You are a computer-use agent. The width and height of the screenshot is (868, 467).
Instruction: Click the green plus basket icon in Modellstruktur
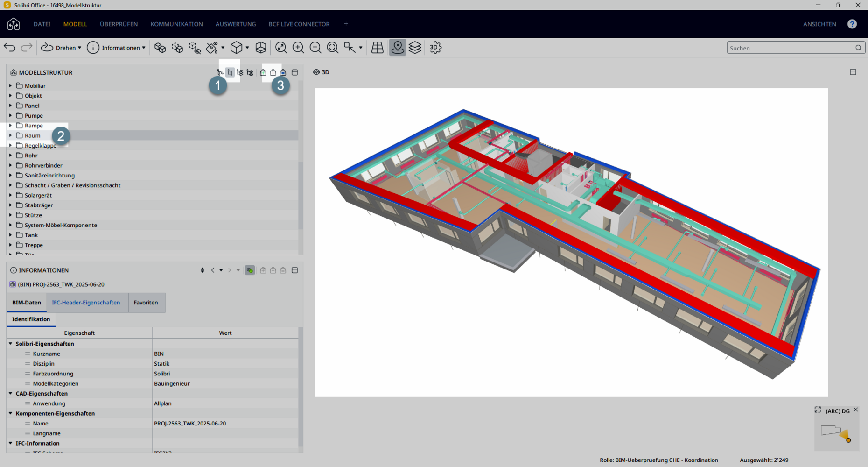click(x=263, y=72)
